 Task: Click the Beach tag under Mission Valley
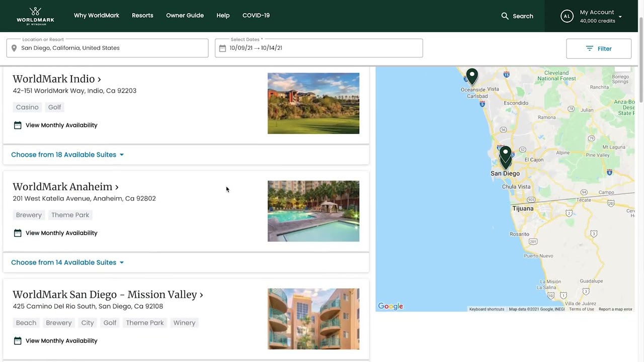(x=26, y=323)
